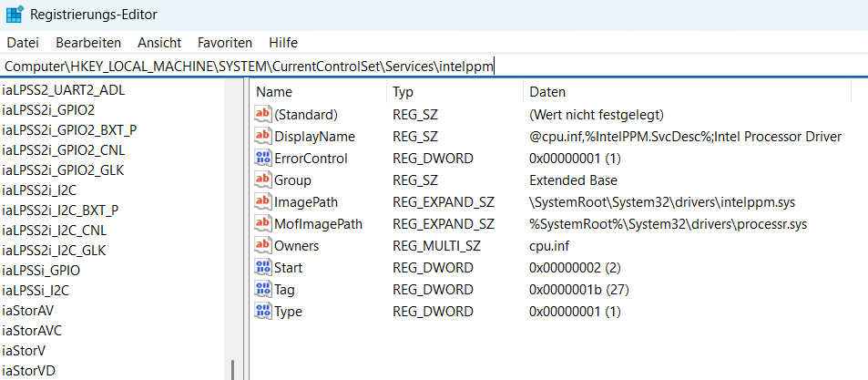Click the Extended Base data cell
The image size is (868, 380).
573,180
